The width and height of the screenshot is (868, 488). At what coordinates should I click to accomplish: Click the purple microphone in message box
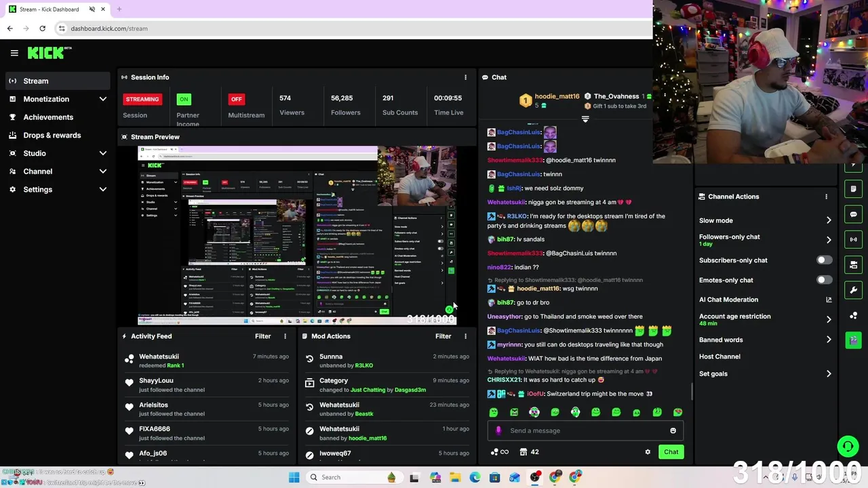point(498,430)
